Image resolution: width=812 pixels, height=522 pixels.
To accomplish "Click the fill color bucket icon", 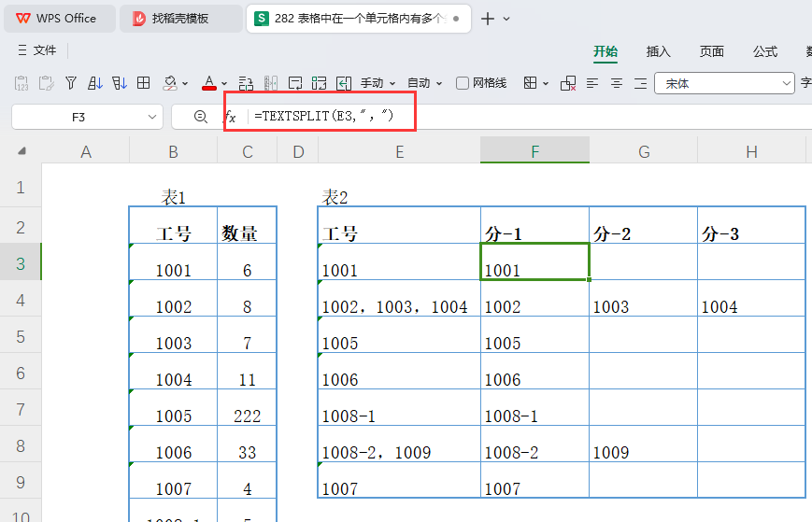I will [170, 83].
